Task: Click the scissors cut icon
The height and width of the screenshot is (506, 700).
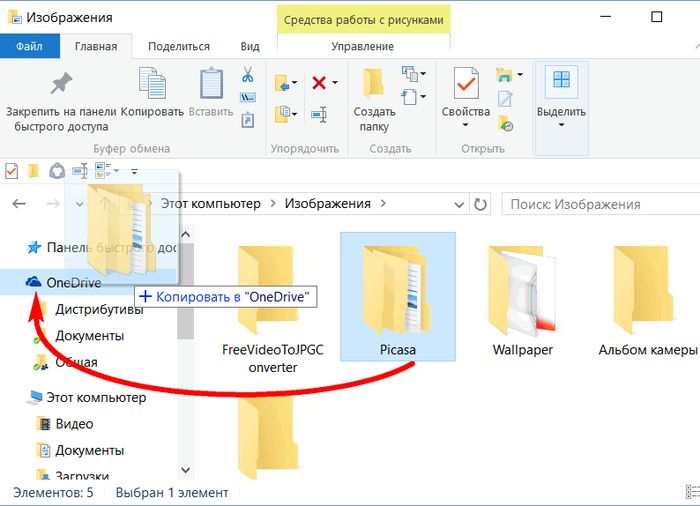Action: [246, 75]
